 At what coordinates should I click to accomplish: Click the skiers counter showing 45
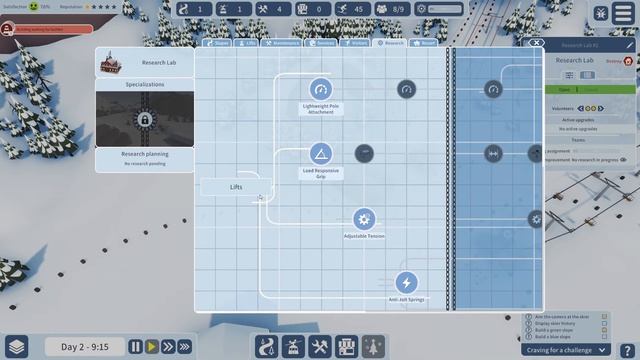pos(353,9)
